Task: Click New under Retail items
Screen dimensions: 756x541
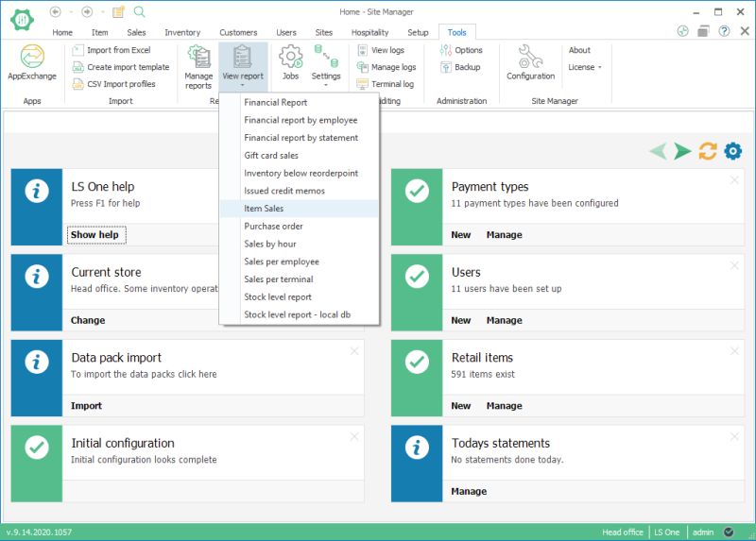Action: 460,406
